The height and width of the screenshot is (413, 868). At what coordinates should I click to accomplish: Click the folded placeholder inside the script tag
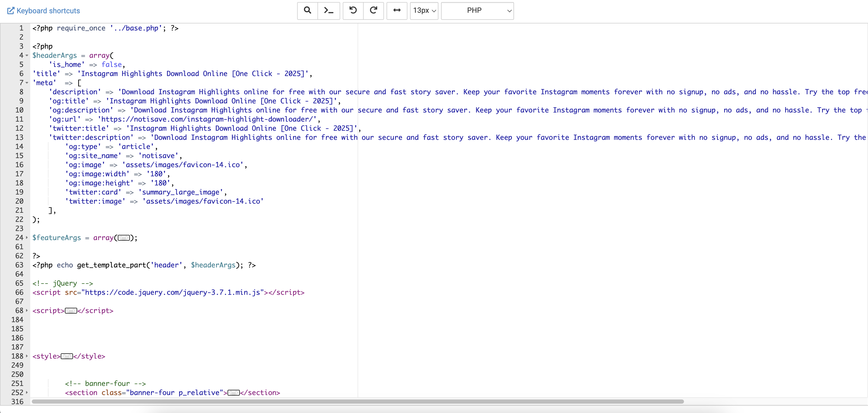(x=71, y=311)
